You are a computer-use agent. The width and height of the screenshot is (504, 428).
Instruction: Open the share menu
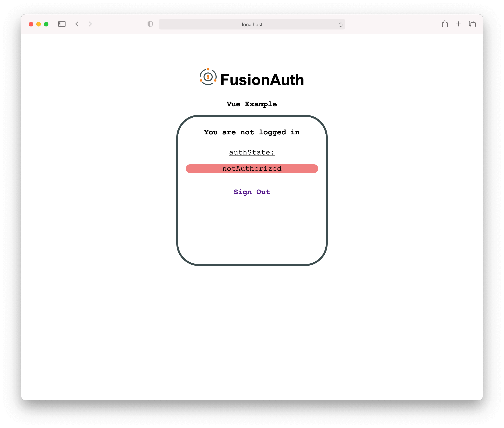445,24
